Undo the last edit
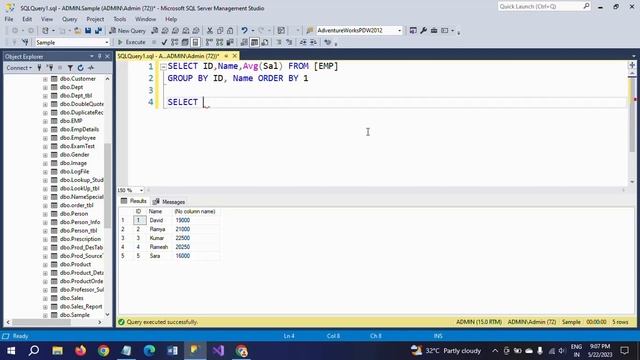Image resolution: width=640 pixels, height=360 pixels. [x=244, y=31]
